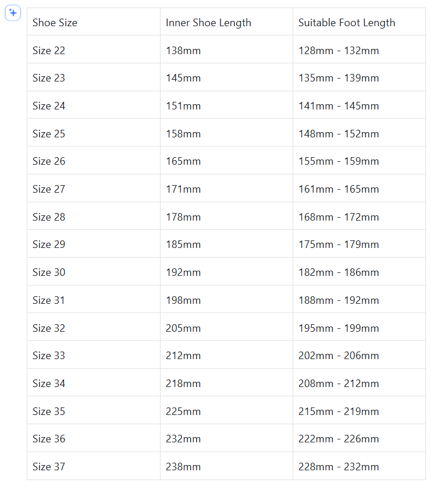Select the 161mm - 165mm cell
This screenshot has height=486, width=448.
339,189
